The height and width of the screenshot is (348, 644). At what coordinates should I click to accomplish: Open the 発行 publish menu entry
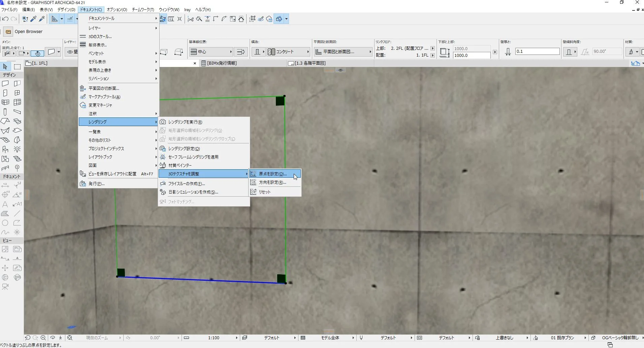point(118,184)
